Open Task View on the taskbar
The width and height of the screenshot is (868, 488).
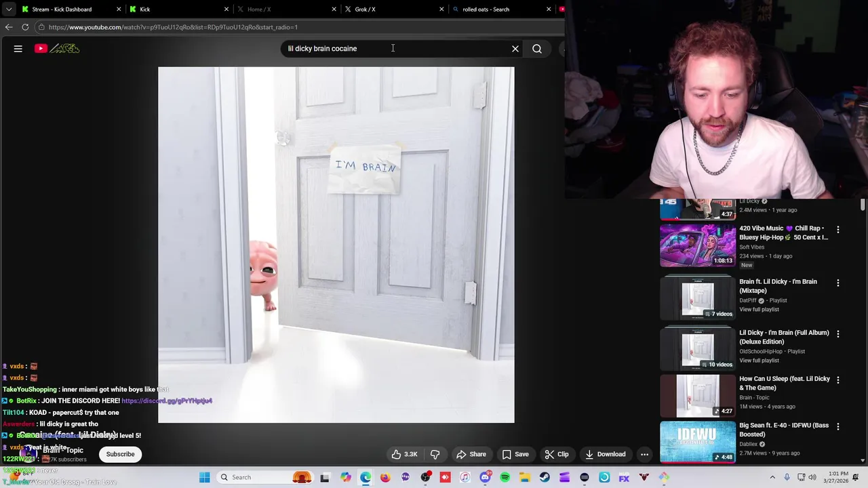click(x=325, y=477)
